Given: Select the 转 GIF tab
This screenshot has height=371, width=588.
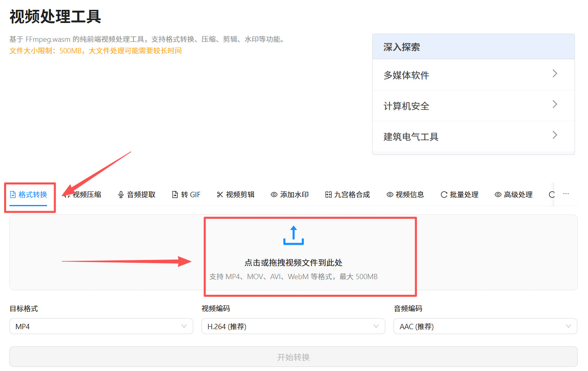Looking at the screenshot, I should [186, 194].
